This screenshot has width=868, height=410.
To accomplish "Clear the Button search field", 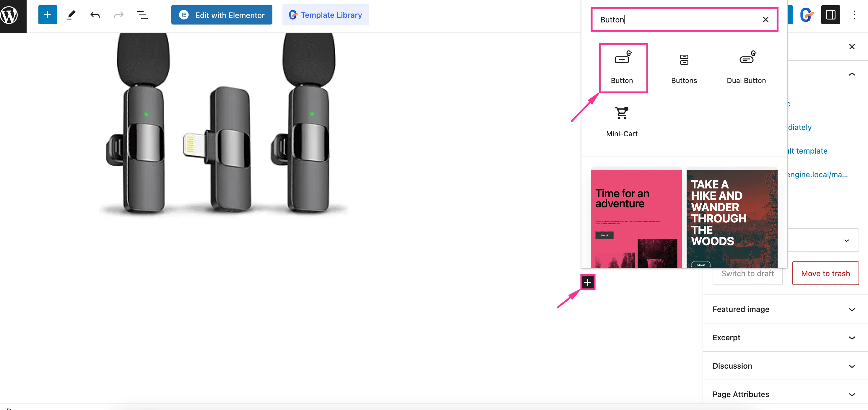I will [765, 20].
